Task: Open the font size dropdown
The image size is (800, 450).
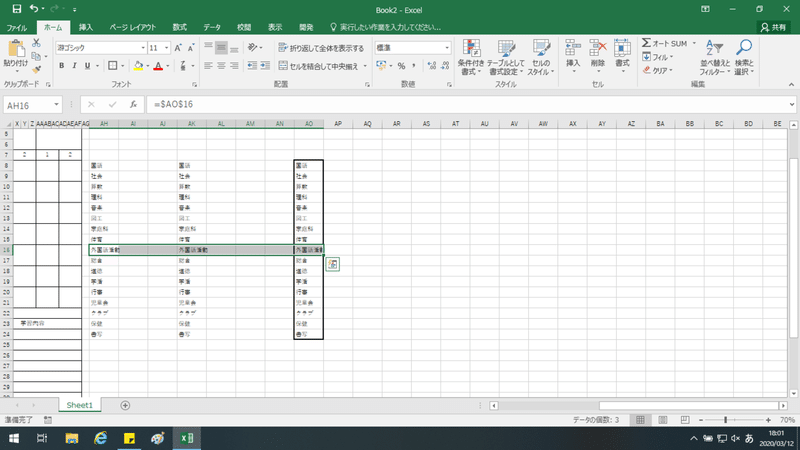Action: pos(166,48)
